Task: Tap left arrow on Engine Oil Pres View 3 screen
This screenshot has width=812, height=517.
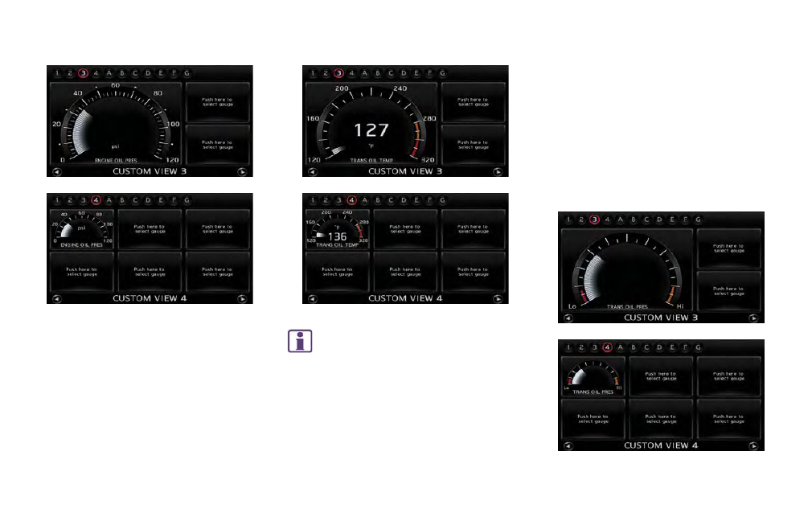Action: (57, 171)
